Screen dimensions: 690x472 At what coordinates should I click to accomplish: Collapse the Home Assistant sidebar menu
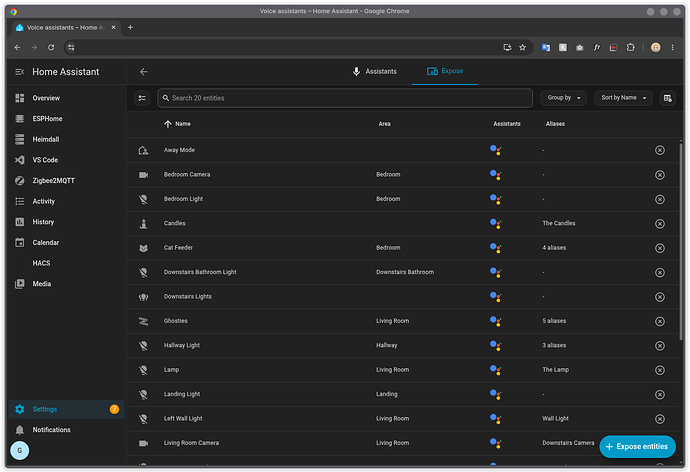[19, 72]
